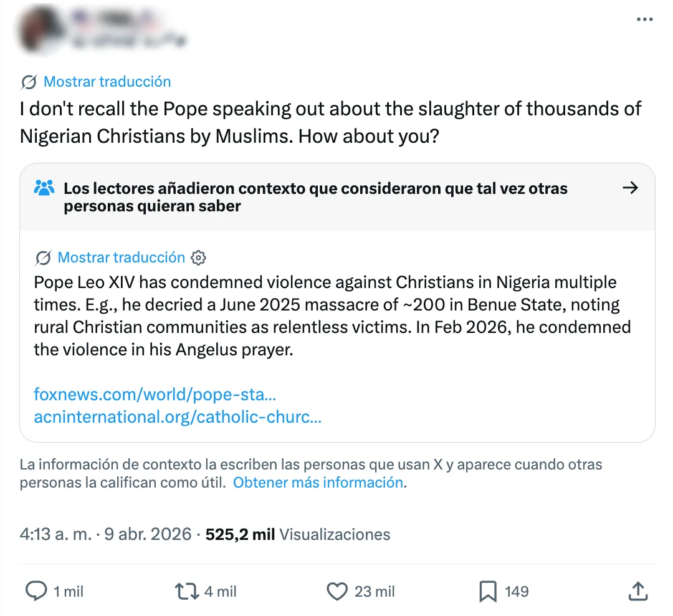The image size is (673, 616).
Task: Bookmark the post
Action: 487,591
